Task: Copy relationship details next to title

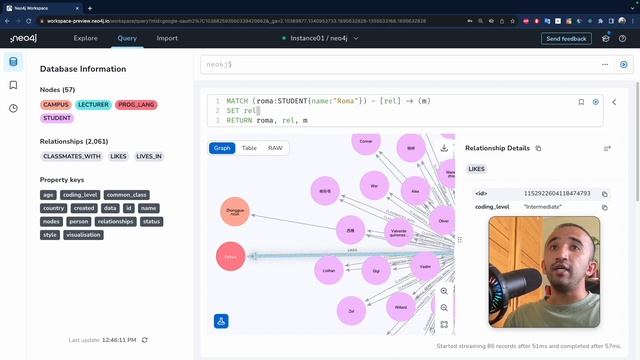Action: 538,148
